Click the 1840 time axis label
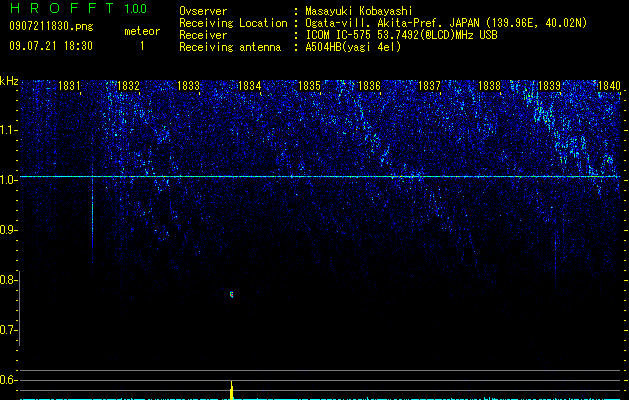The height and width of the screenshot is (400, 629). (x=609, y=86)
